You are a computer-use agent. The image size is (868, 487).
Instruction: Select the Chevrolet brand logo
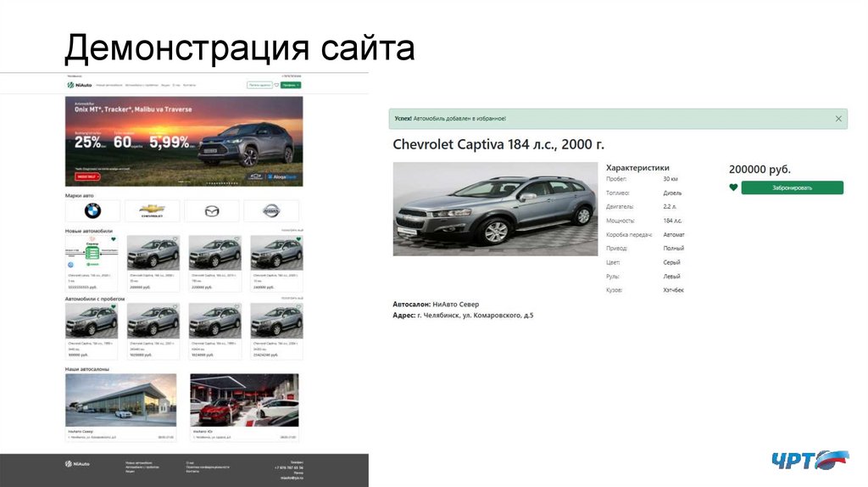pos(152,210)
